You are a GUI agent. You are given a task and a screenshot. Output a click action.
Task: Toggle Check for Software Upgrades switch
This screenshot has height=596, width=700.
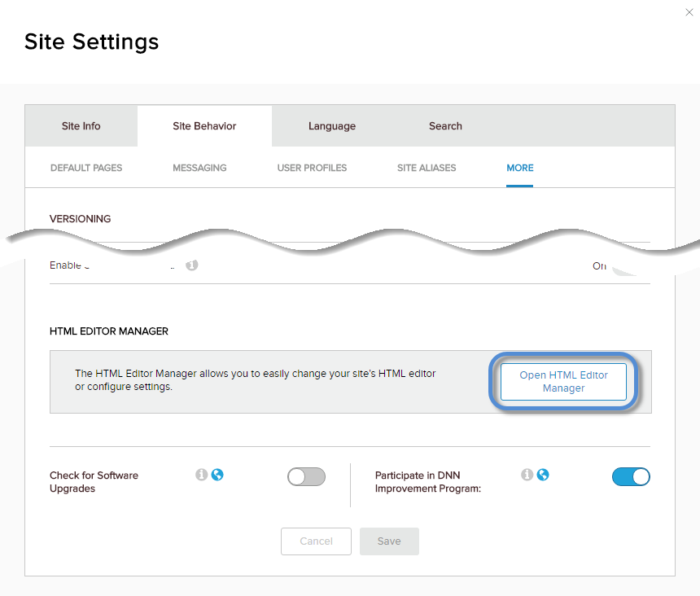[306, 477]
